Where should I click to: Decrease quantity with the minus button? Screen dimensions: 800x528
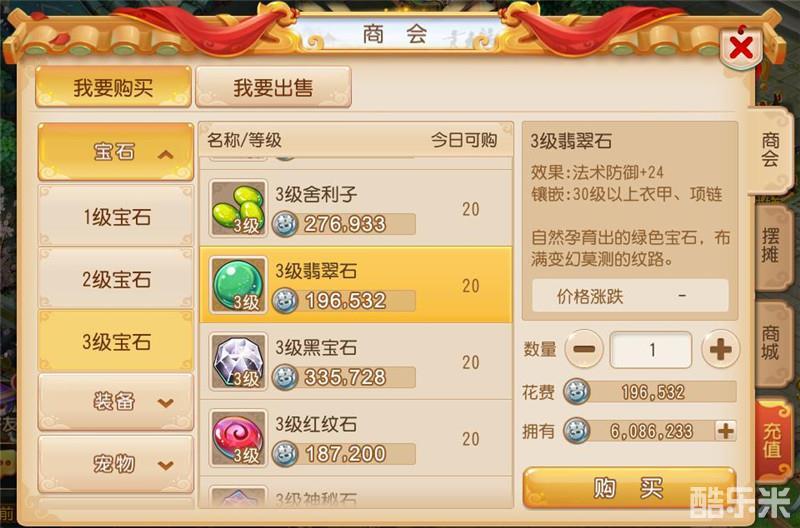tap(584, 349)
